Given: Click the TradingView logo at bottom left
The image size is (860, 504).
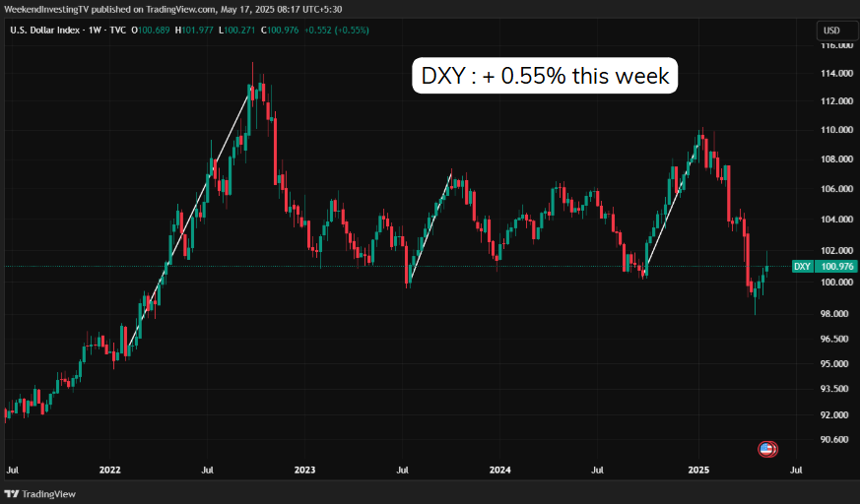Looking at the screenshot, I should (x=40, y=493).
